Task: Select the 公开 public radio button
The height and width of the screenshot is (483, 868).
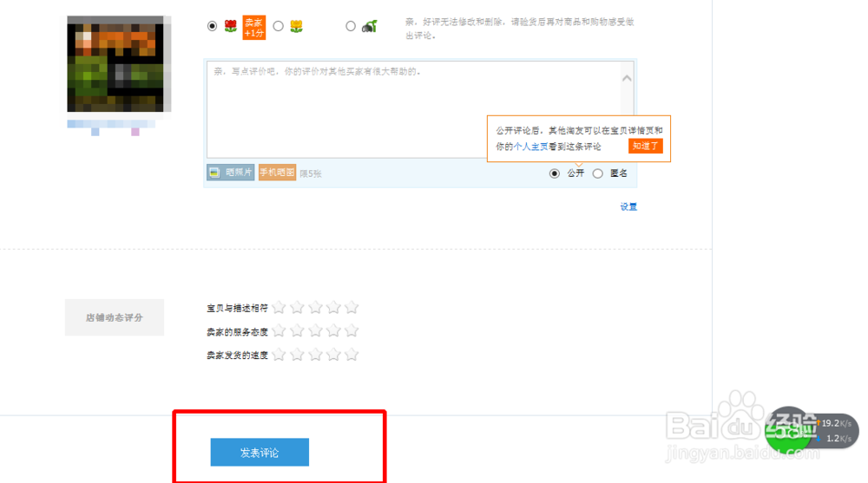Action: 554,173
